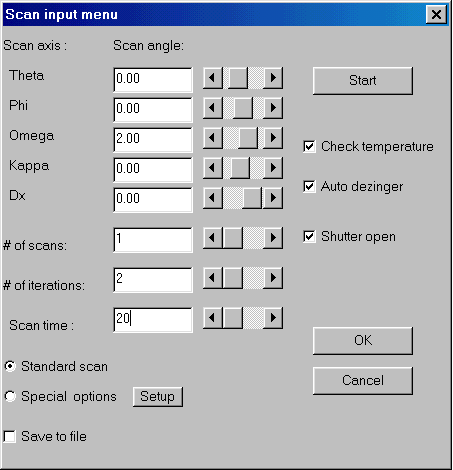Increase iterations with right arrow

point(273,278)
